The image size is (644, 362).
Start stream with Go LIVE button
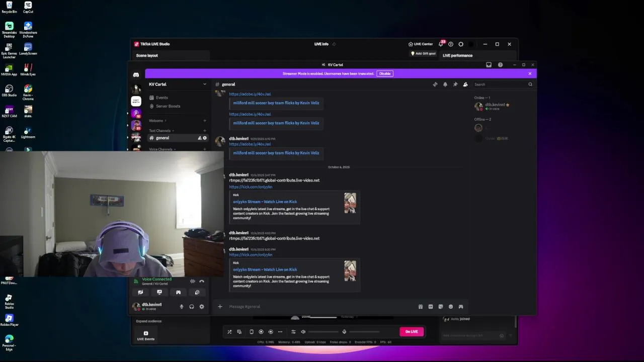pyautogui.click(x=412, y=332)
